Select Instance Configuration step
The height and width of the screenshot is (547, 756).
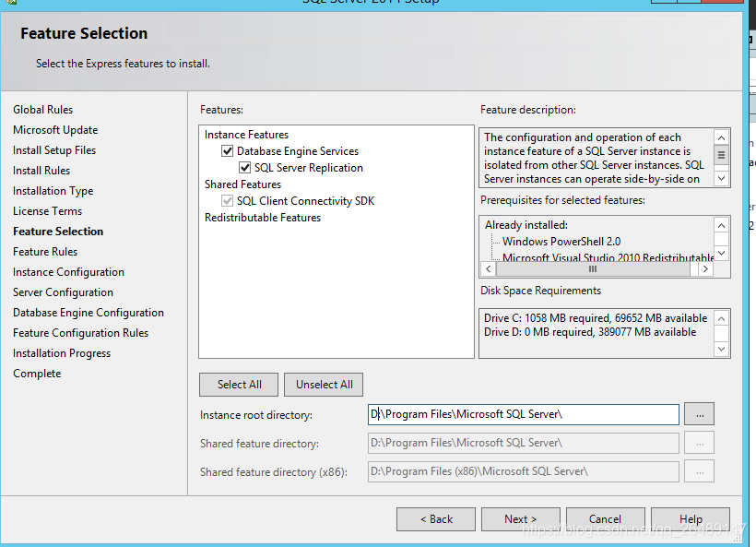click(68, 272)
